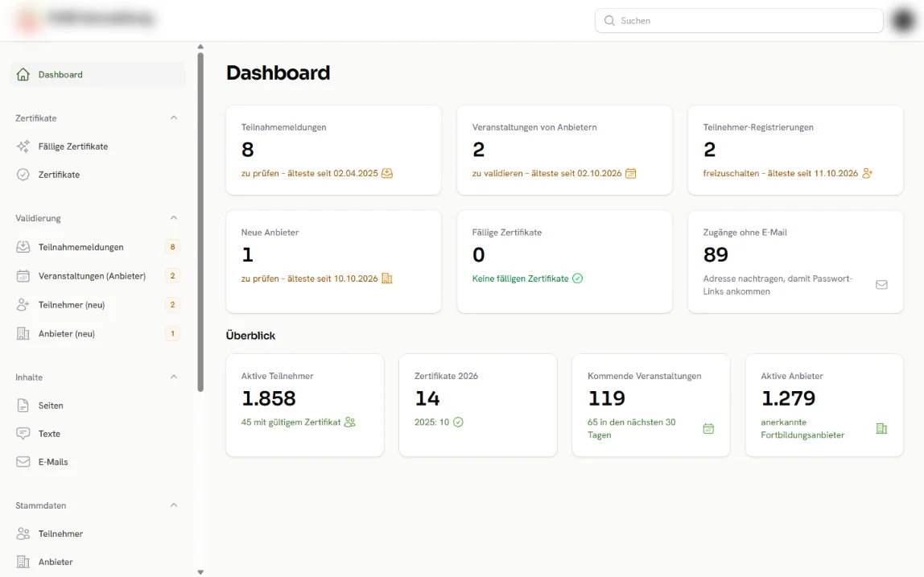Open the Teilnehmer-Registrierungen card
The image size is (924, 577).
[795, 150]
